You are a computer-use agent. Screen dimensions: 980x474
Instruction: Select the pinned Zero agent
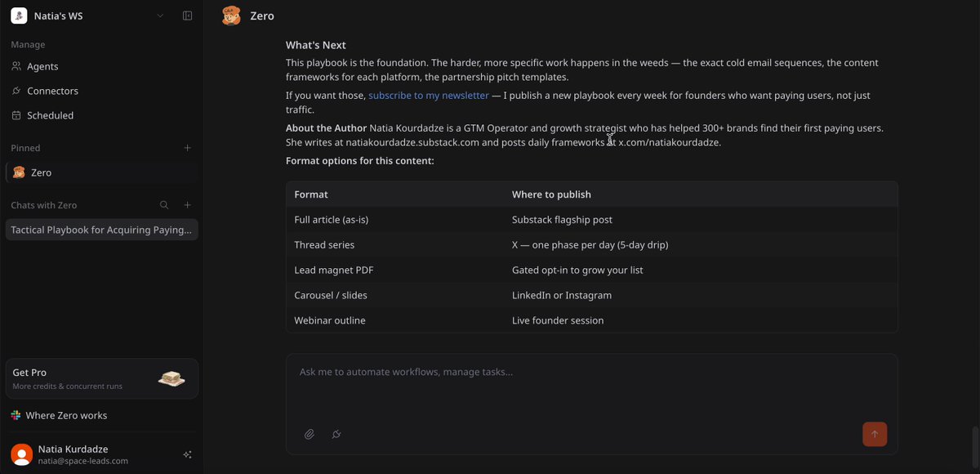102,172
